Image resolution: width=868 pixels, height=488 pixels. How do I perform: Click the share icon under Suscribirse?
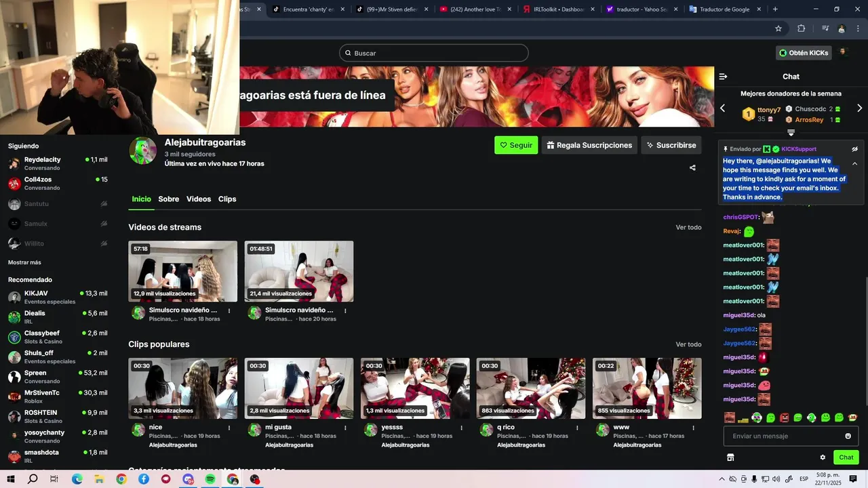coord(692,167)
